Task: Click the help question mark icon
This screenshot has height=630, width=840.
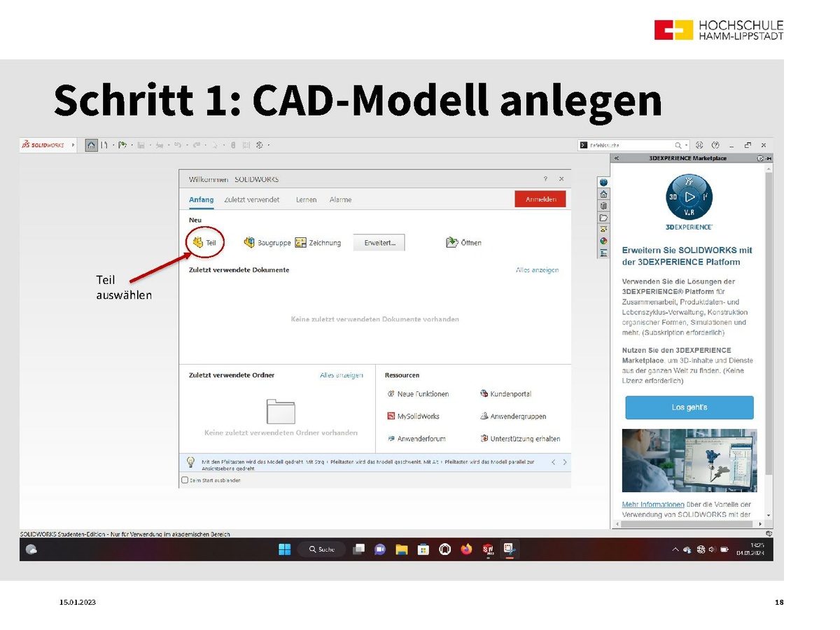Action: pyautogui.click(x=715, y=145)
